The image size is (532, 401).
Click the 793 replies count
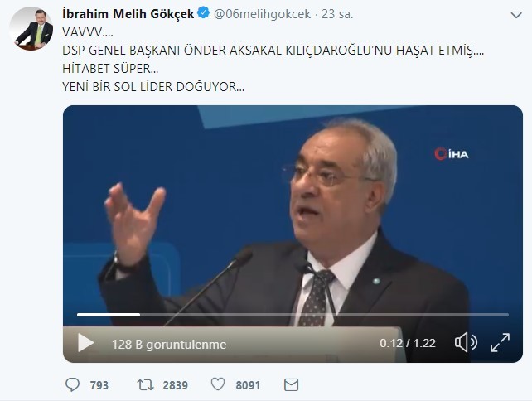99,385
